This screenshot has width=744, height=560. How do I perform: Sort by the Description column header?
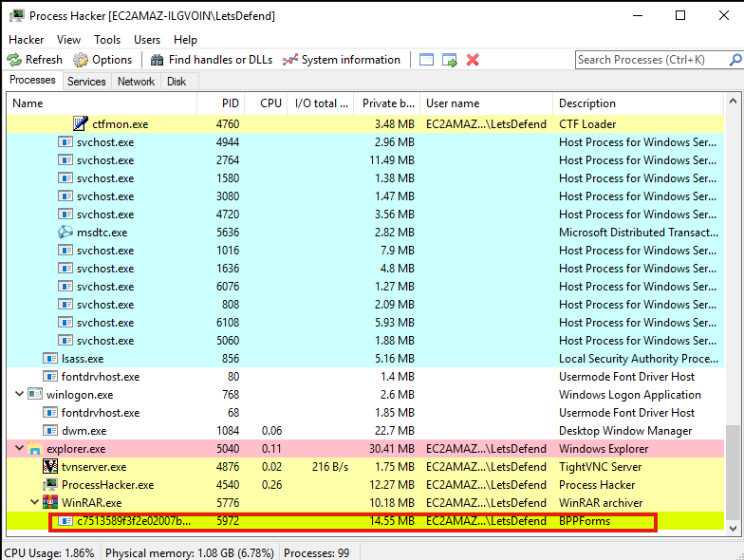tap(638, 103)
